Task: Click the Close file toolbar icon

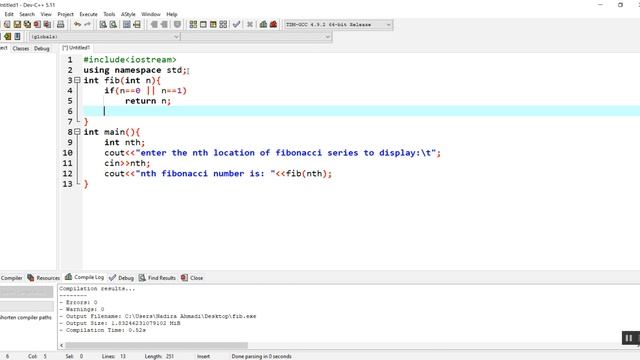Action: pyautogui.click(x=37, y=24)
